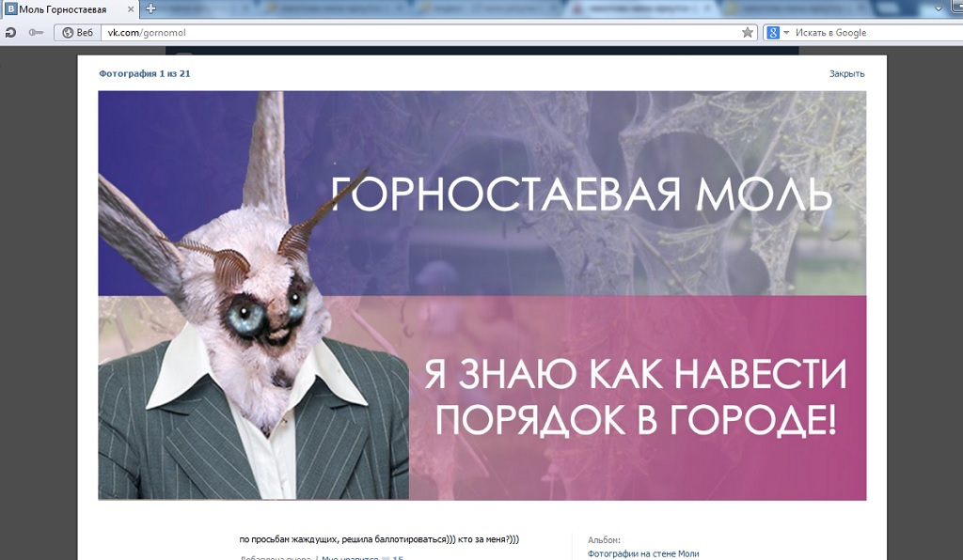Click the globe icon in Веб badge
The width and height of the screenshot is (963, 560).
pyautogui.click(x=68, y=33)
